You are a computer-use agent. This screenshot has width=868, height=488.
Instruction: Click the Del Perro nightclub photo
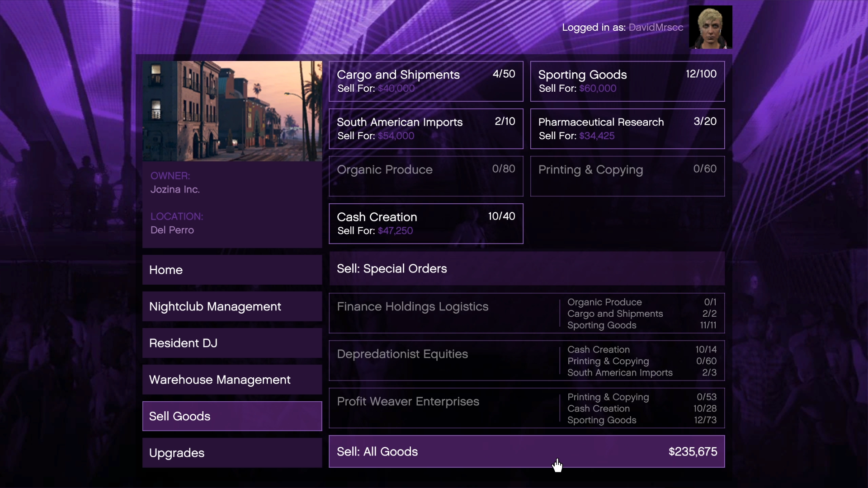pos(232,111)
